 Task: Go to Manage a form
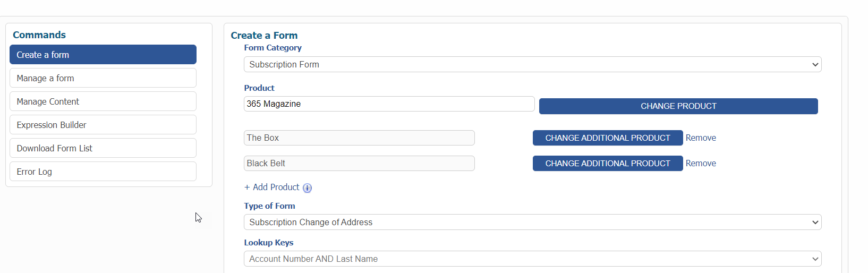coord(103,78)
